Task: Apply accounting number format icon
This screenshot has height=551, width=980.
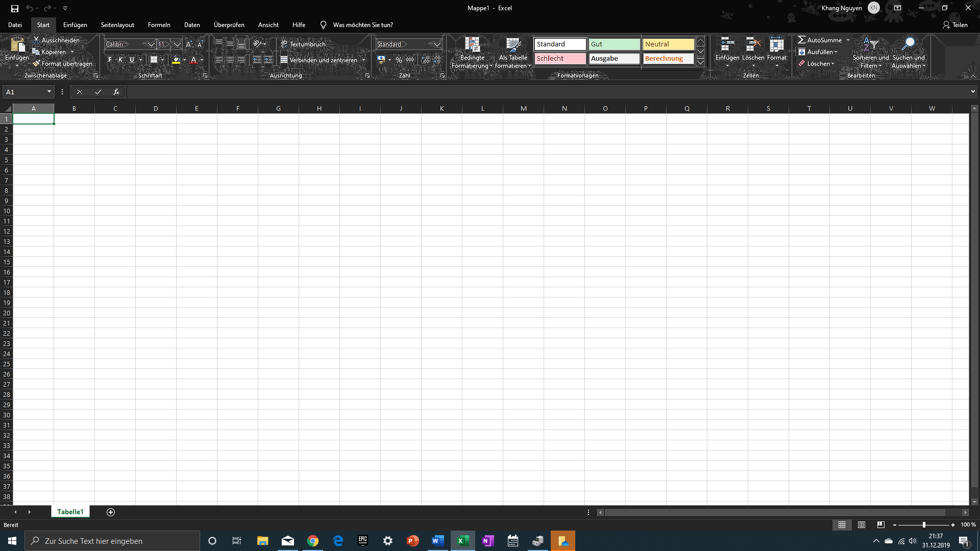Action: pos(381,60)
